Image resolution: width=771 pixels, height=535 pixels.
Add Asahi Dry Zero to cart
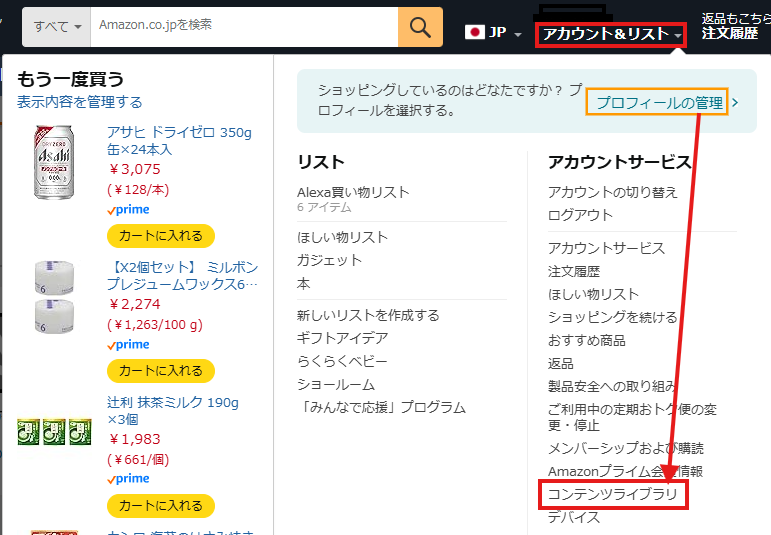160,236
